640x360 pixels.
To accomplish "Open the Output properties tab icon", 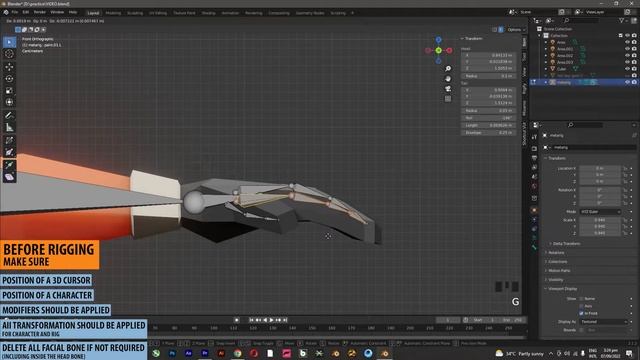I will (534, 158).
